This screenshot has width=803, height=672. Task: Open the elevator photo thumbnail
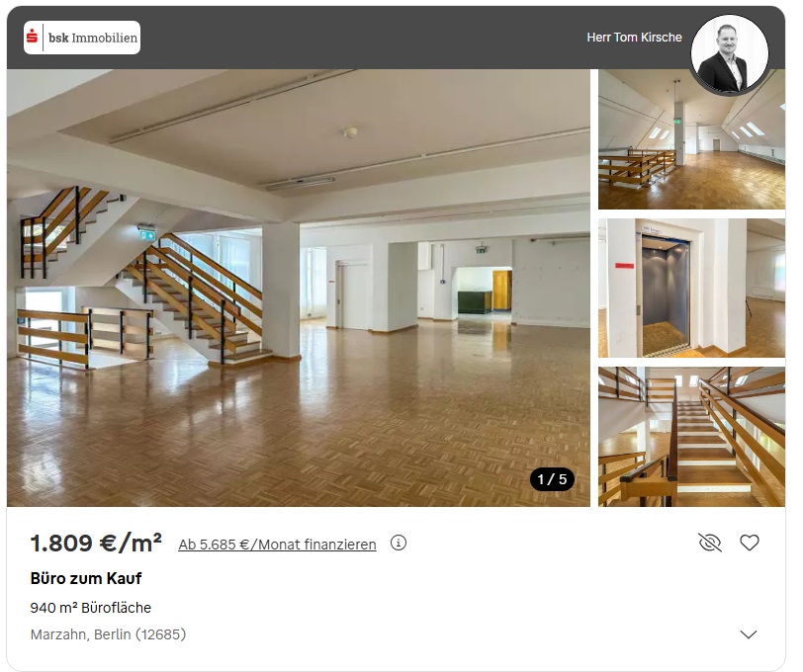point(691,288)
